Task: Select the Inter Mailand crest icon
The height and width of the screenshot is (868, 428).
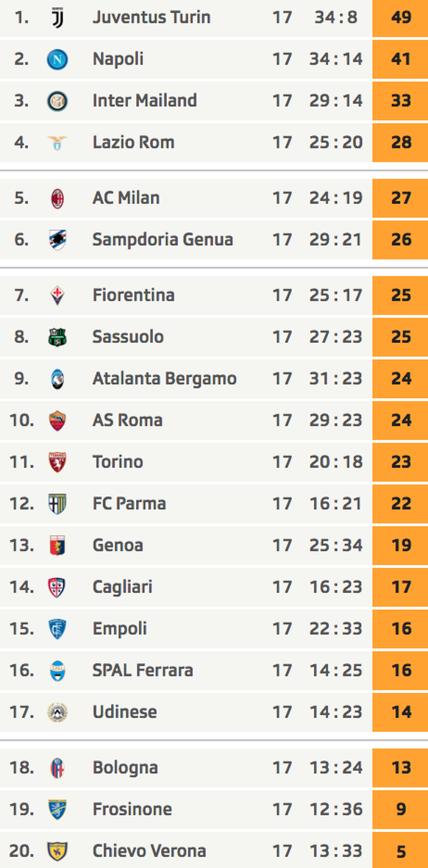Action: coord(57,101)
